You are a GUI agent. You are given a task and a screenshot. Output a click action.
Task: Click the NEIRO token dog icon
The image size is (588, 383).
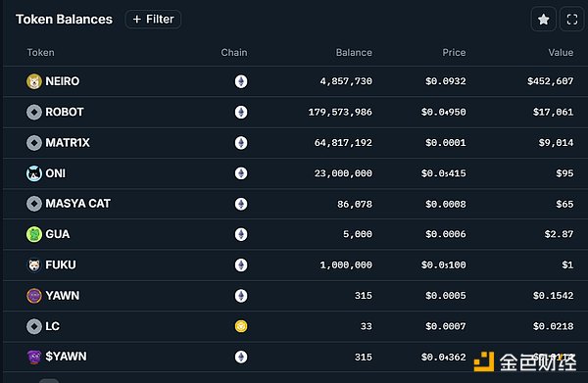34,81
